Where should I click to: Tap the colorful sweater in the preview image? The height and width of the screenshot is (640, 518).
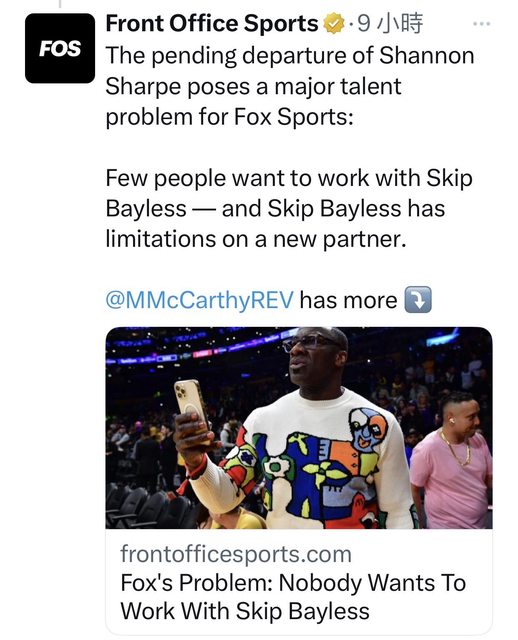[310, 461]
